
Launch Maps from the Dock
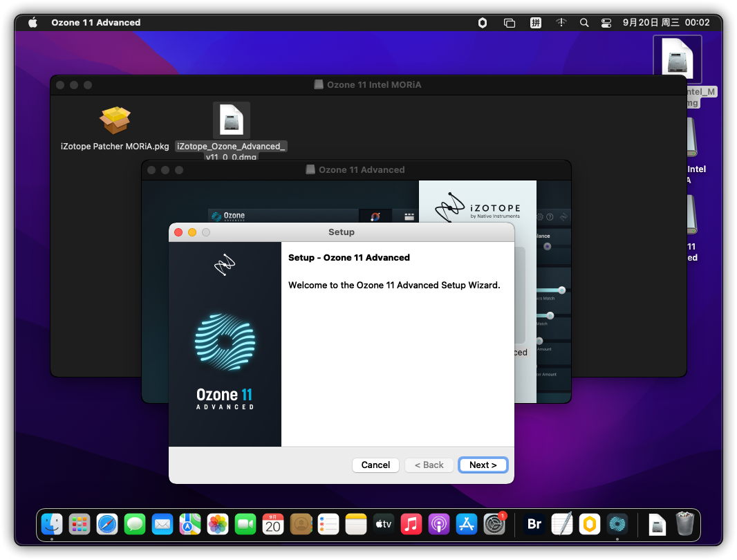190,524
